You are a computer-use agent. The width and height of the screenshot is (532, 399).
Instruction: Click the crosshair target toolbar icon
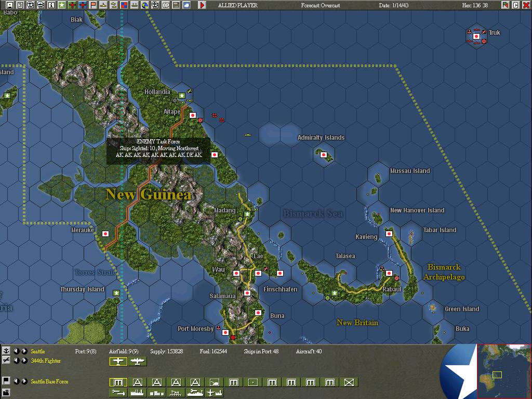[155, 5]
